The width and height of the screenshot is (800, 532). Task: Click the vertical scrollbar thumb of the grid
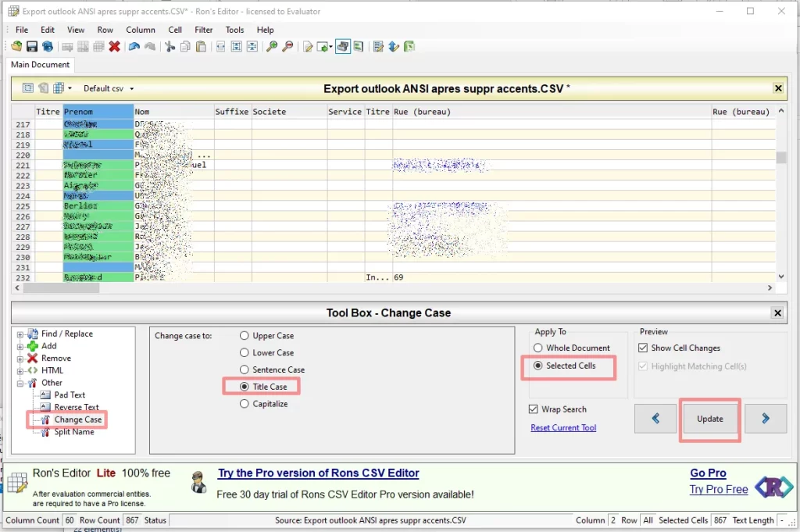[x=781, y=157]
